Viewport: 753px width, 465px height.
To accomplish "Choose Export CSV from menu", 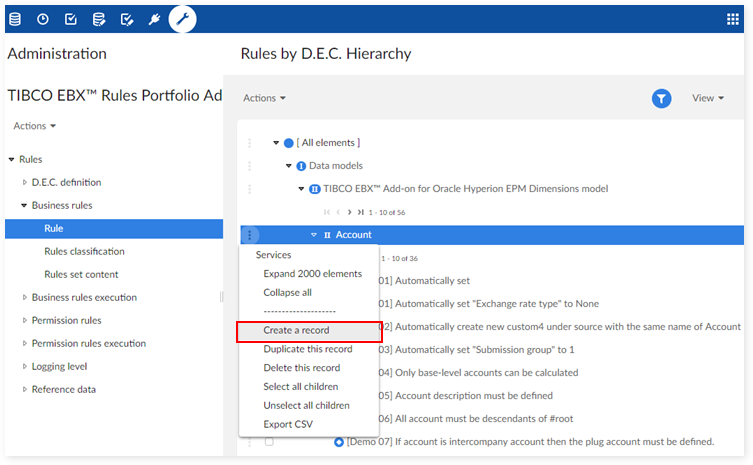I will [x=288, y=424].
